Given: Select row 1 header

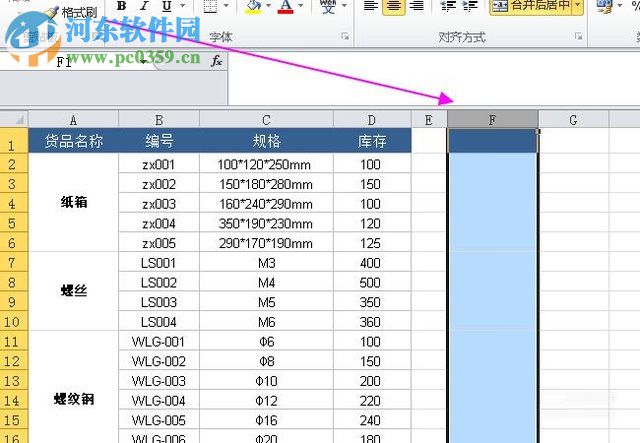Looking at the screenshot, I should point(14,141).
